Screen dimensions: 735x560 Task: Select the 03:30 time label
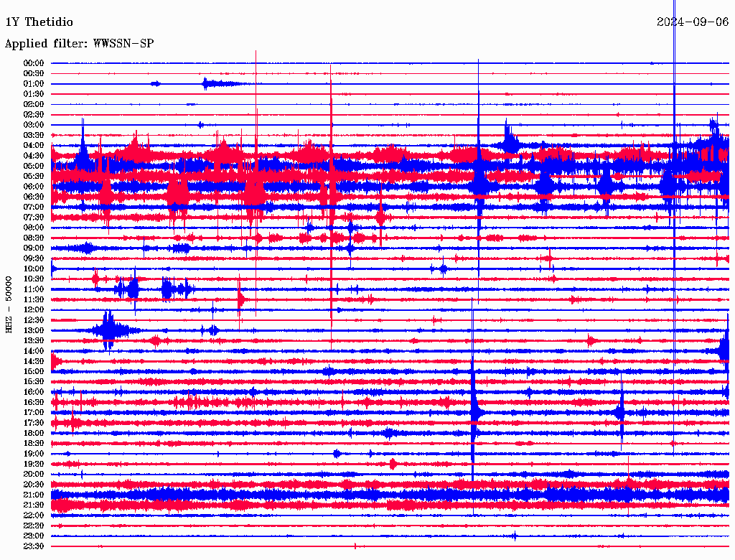pyautogui.click(x=34, y=136)
